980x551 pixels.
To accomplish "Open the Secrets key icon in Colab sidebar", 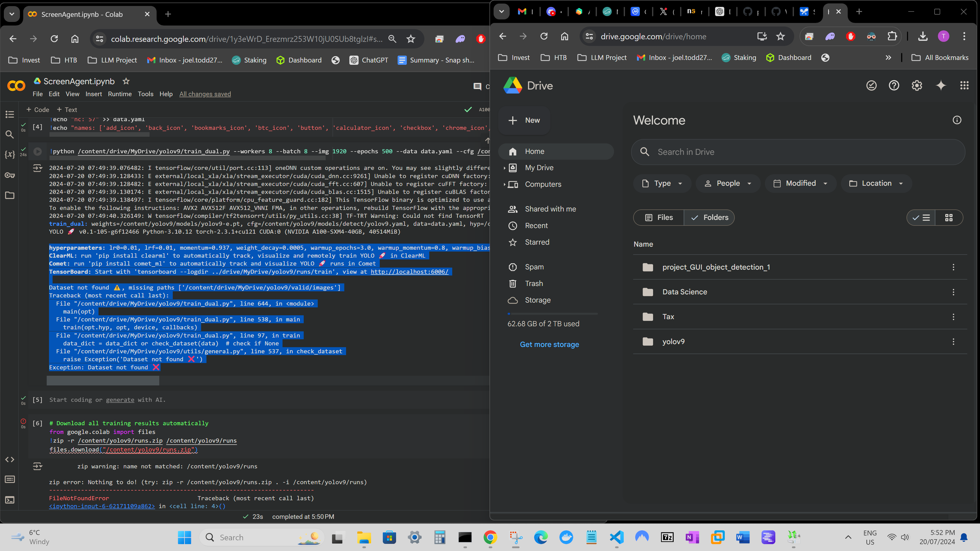I will (9, 175).
